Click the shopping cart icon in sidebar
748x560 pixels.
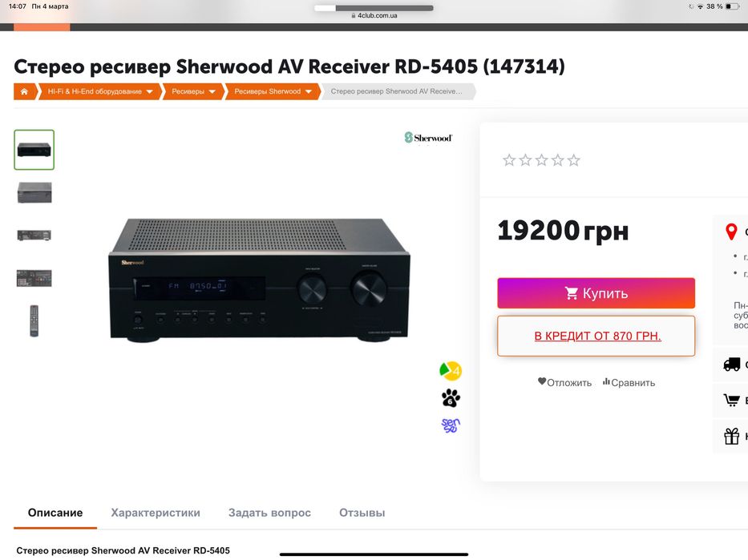tap(732, 400)
